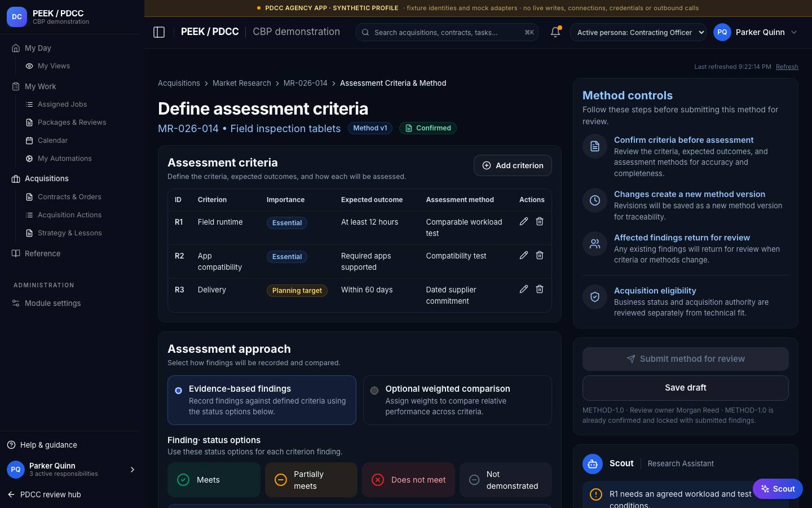The width and height of the screenshot is (812, 508).
Task: Open Packages & Reviews
Action: pos(72,122)
